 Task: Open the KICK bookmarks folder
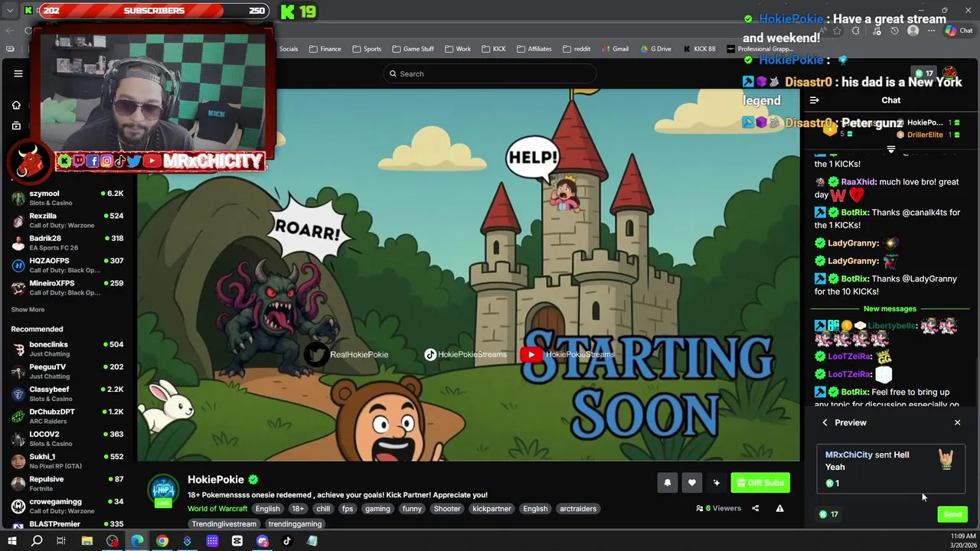493,49
